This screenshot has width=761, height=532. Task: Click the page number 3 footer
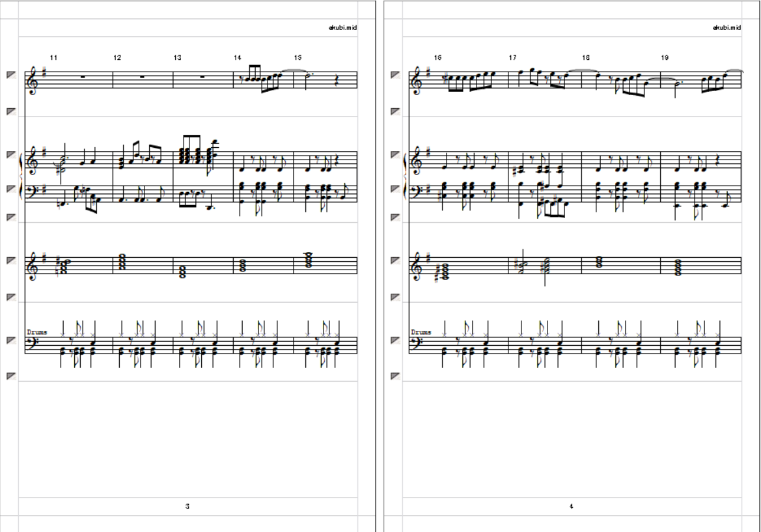tap(187, 506)
